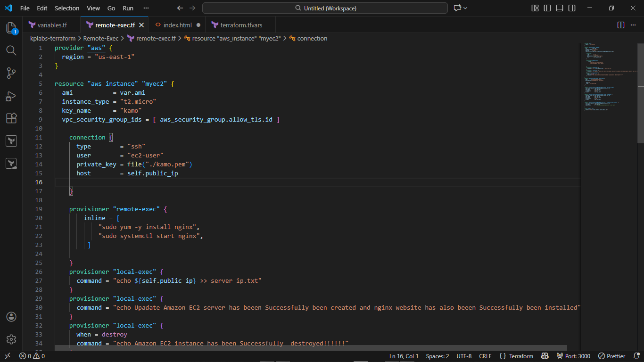Toggle the primary sidebar visibility
The height and width of the screenshot is (362, 644).
547,8
